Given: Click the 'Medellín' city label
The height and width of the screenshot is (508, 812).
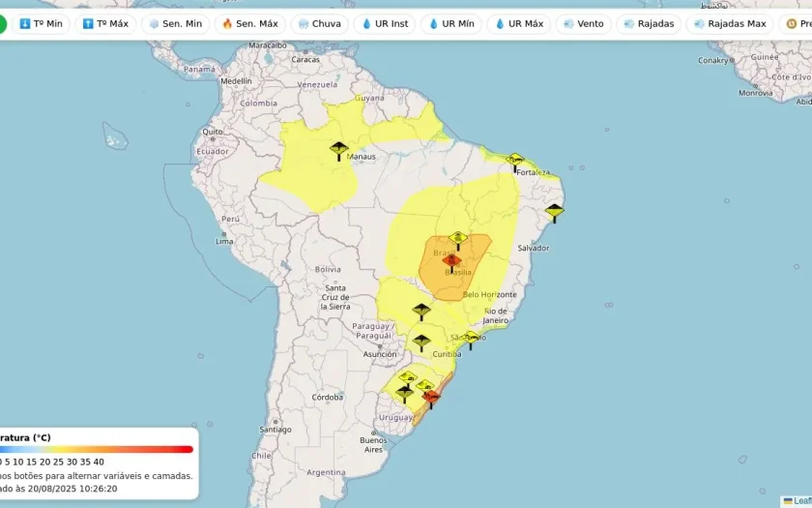Looking at the screenshot, I should 236,81.
